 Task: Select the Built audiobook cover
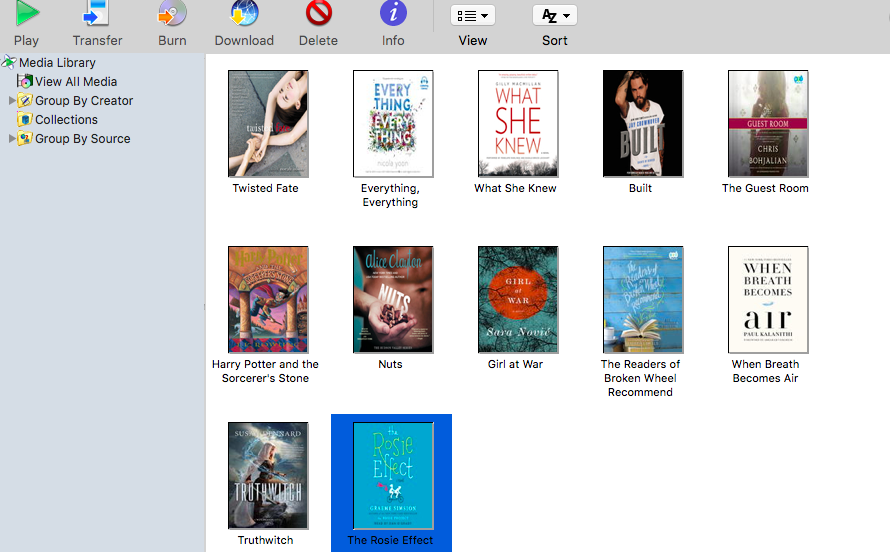point(643,124)
